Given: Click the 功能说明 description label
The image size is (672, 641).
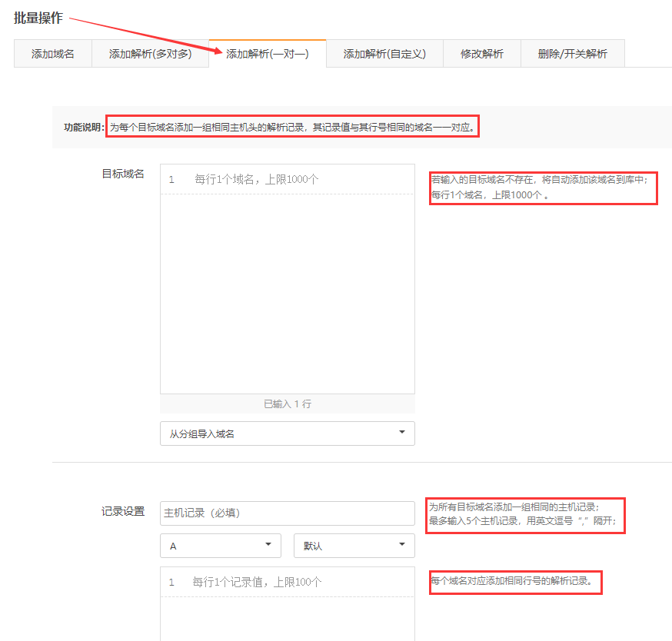Looking at the screenshot, I should (83, 128).
